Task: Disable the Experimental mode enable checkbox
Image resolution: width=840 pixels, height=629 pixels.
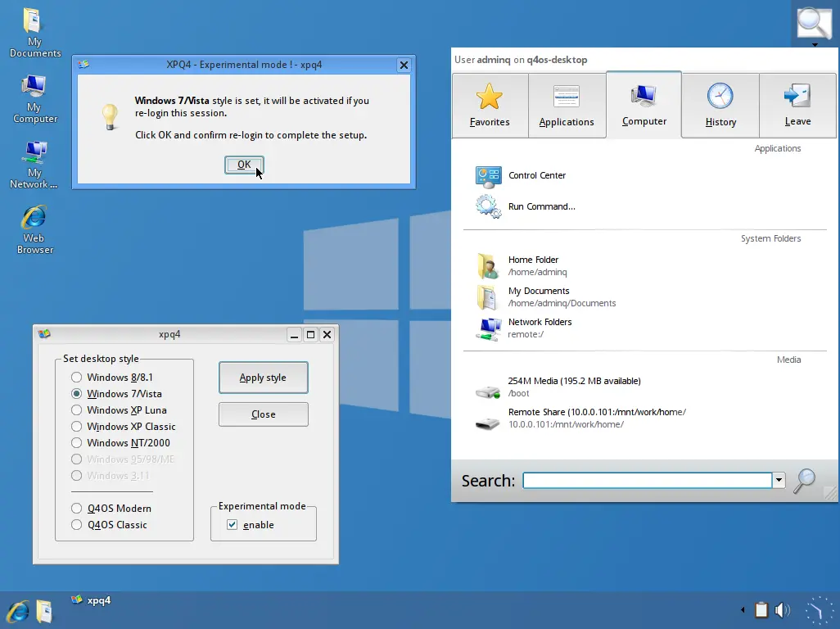Action: coord(233,525)
